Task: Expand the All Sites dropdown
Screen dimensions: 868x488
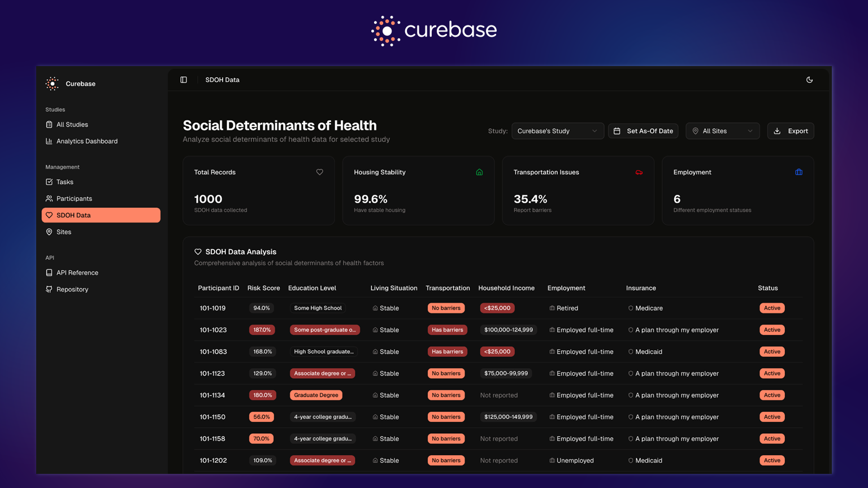Action: pyautogui.click(x=722, y=131)
